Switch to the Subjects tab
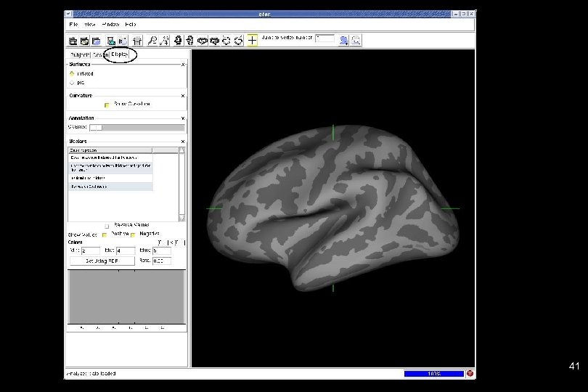 79,54
